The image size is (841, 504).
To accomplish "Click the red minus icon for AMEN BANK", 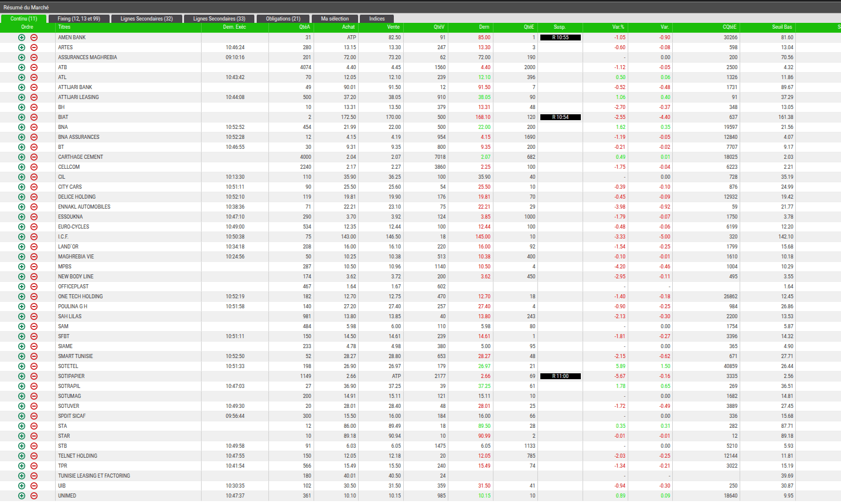I will (34, 38).
